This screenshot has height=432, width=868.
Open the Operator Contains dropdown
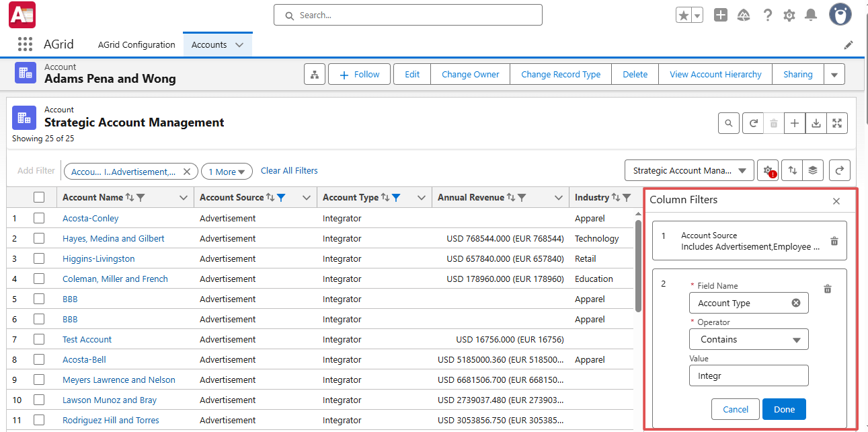click(x=749, y=340)
